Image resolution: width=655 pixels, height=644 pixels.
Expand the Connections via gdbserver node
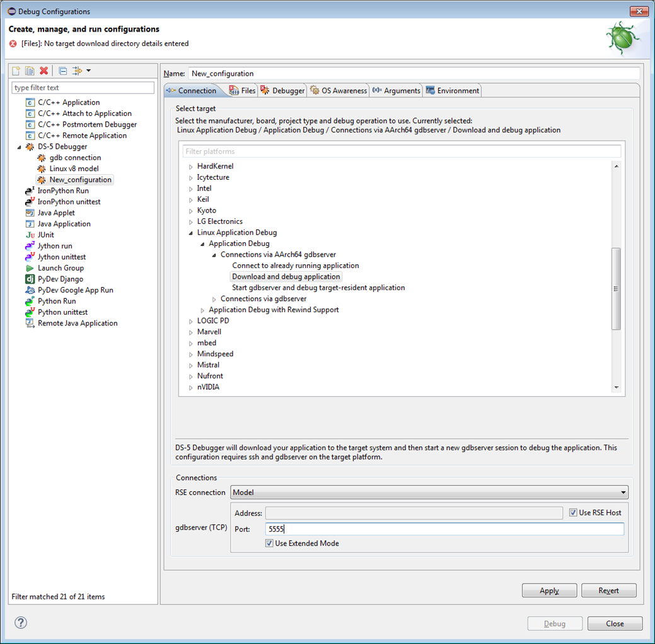(x=214, y=299)
